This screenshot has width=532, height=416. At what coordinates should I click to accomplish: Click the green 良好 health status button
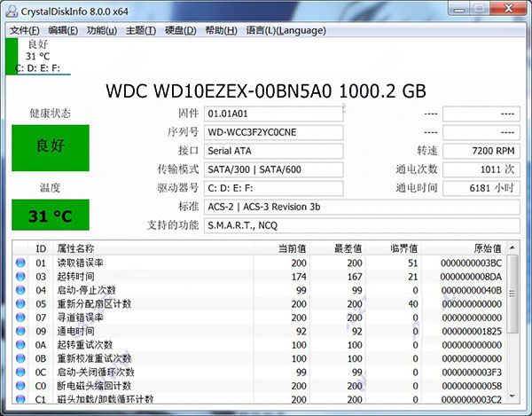(x=51, y=148)
